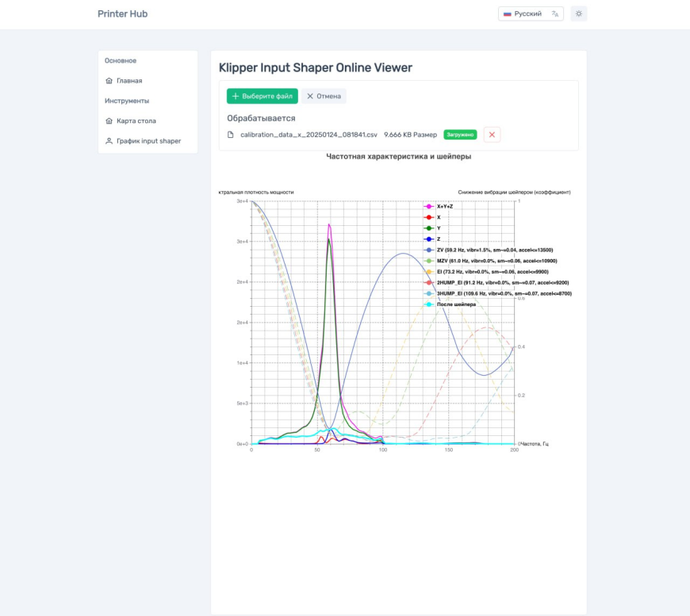The image size is (690, 616).
Task: Click the X icon on Отмена button
Action: 310,96
